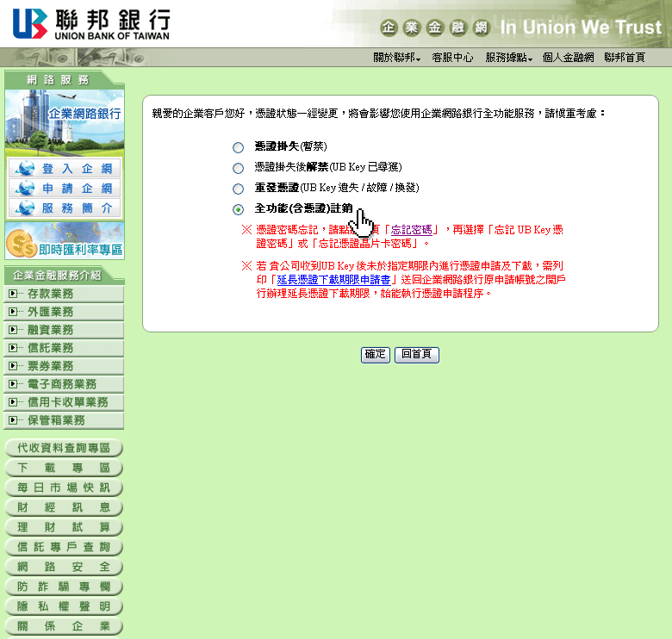Click the 登入企網 menu item
Viewport: 672px width, 639px height.
coord(65,168)
